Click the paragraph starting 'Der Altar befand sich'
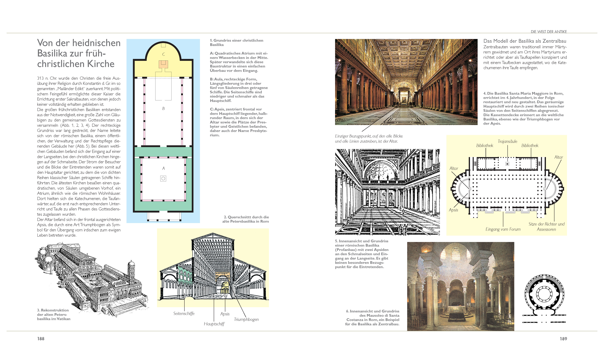 point(79,228)
